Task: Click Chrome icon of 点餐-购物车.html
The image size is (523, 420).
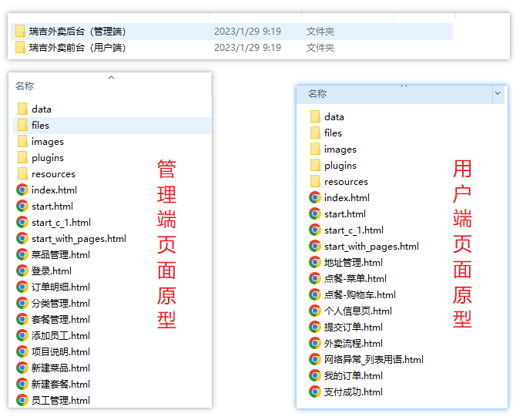Action: pos(315,295)
